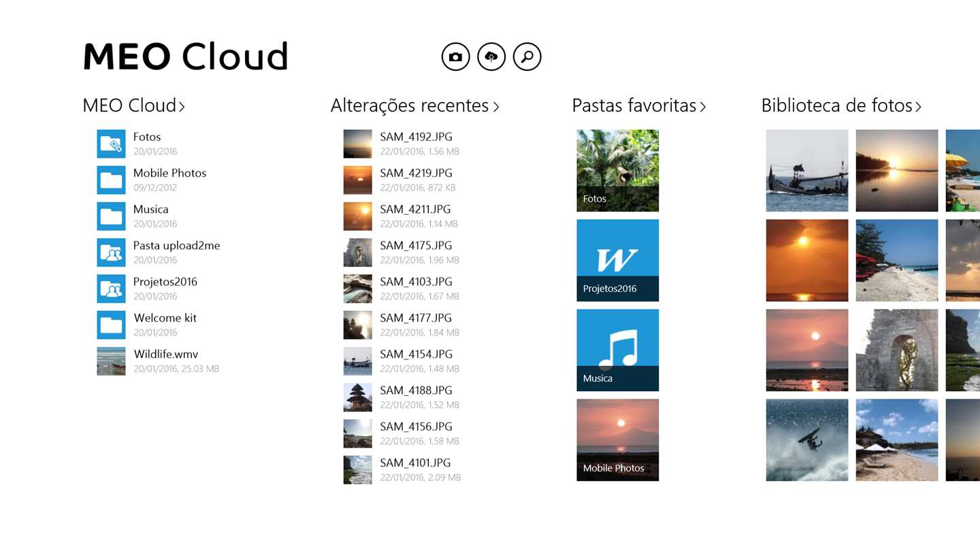This screenshot has height=551, width=980.
Task: Open the shared Pasta upload2me folder icon
Action: 111,252
